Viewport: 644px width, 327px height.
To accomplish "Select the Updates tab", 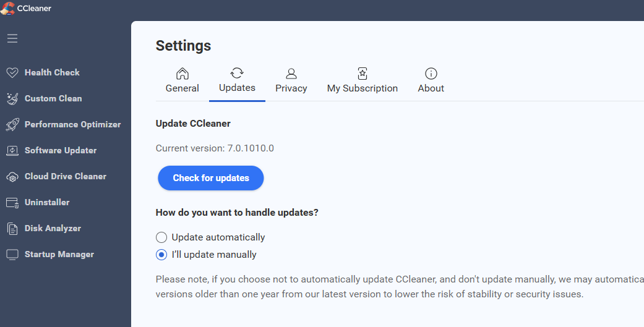I will point(237,80).
